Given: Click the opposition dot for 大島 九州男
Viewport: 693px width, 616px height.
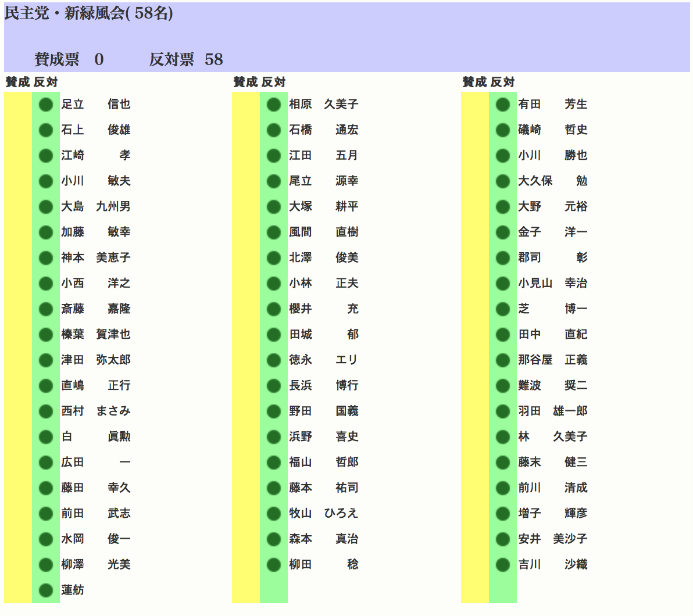Looking at the screenshot, I should click(46, 207).
